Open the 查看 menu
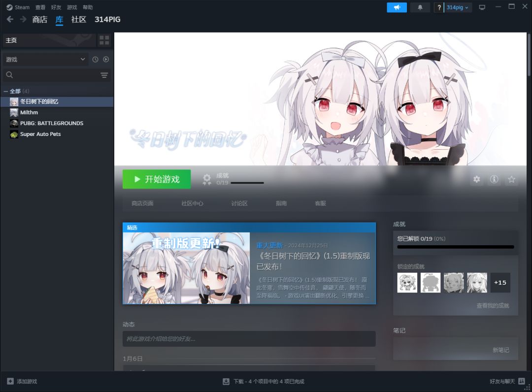Screen dimensions: 532x392 40,7
